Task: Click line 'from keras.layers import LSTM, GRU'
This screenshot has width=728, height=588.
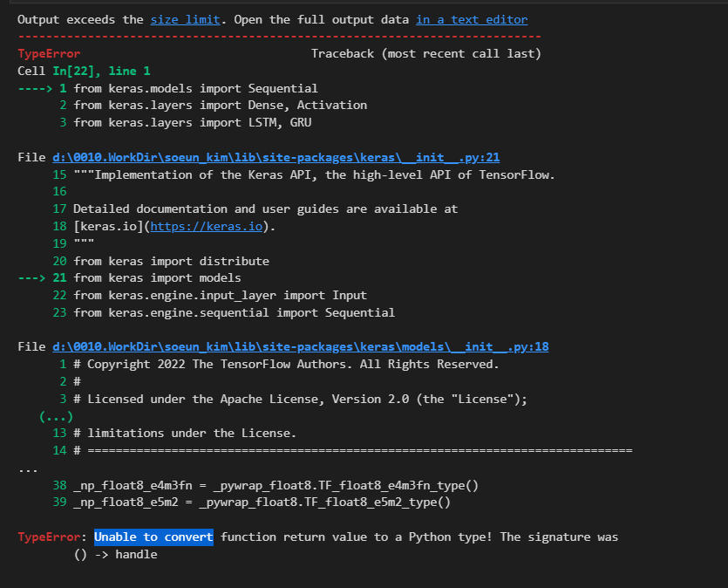Action: 192,123
